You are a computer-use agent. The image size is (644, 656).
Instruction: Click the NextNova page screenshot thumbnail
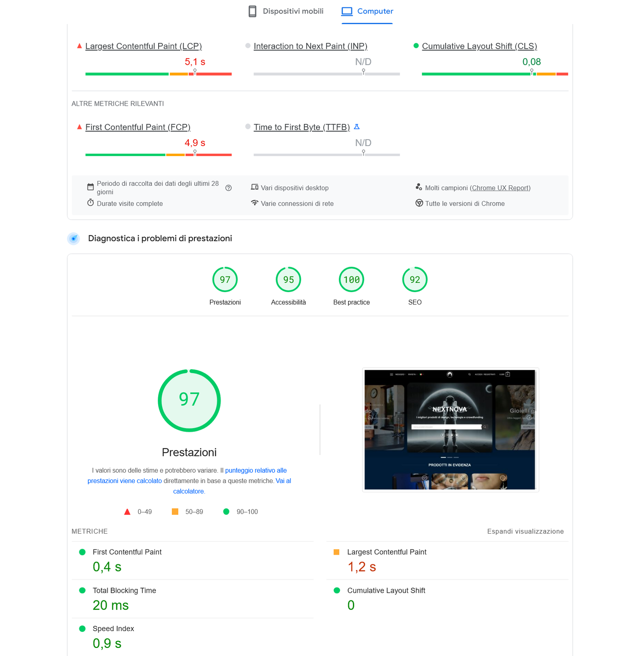[450, 430]
